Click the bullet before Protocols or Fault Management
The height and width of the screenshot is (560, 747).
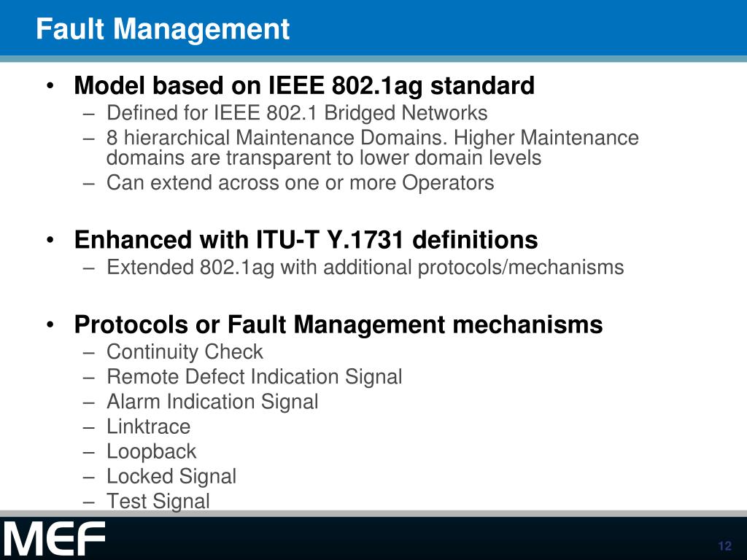coord(50,324)
